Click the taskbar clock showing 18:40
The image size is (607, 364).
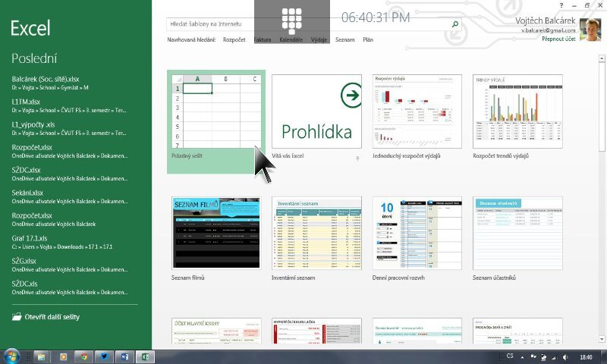point(586,357)
